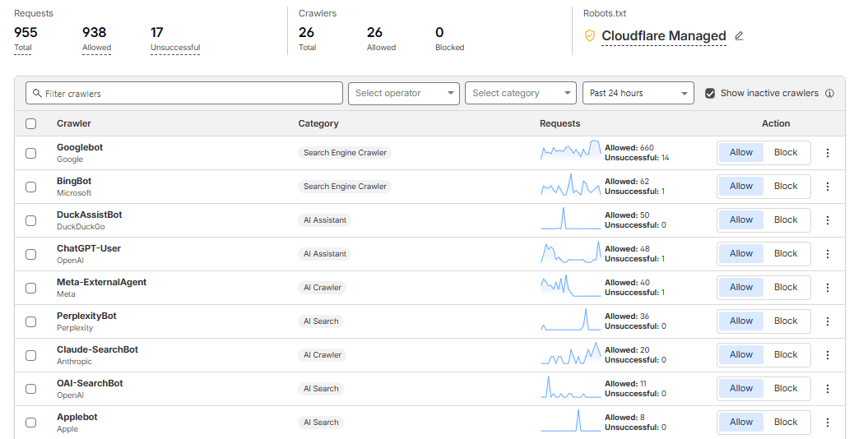Image resolution: width=868 pixels, height=439 pixels.
Task: Block the BingBot crawler
Action: click(x=786, y=187)
